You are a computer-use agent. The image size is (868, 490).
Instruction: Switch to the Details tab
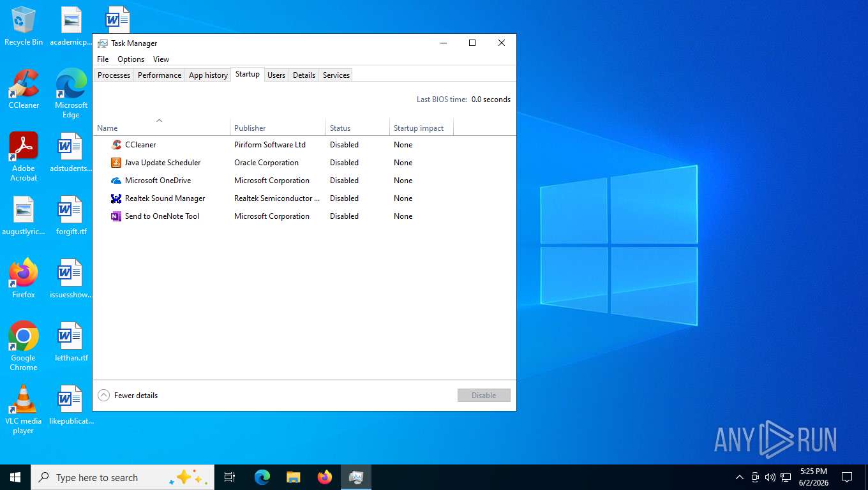click(x=304, y=75)
